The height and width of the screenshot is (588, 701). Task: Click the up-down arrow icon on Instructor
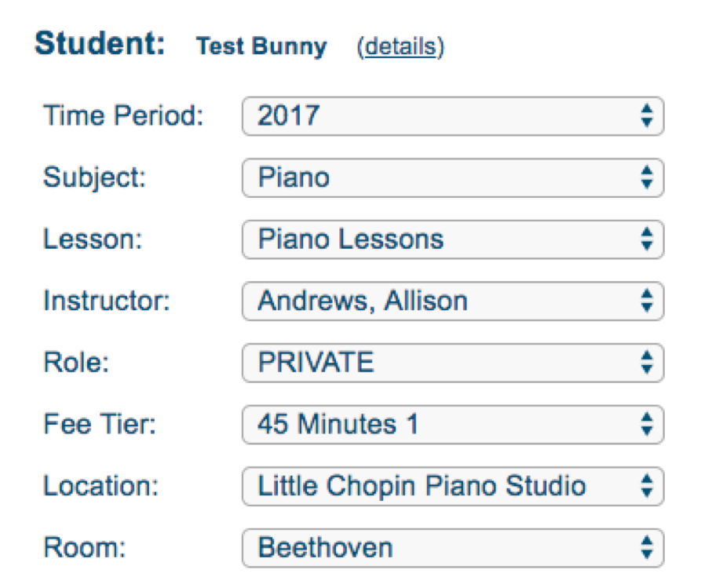pyautogui.click(x=647, y=301)
